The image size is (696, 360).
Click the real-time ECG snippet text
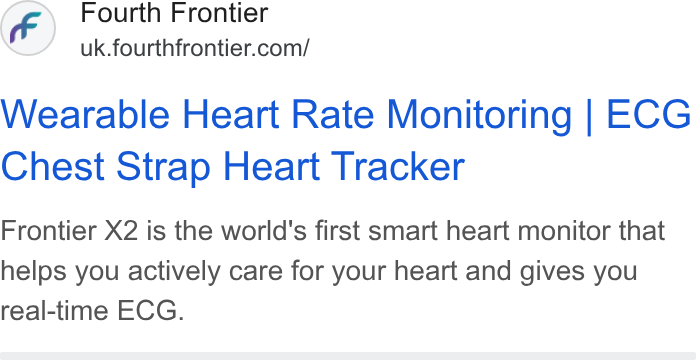(92, 311)
